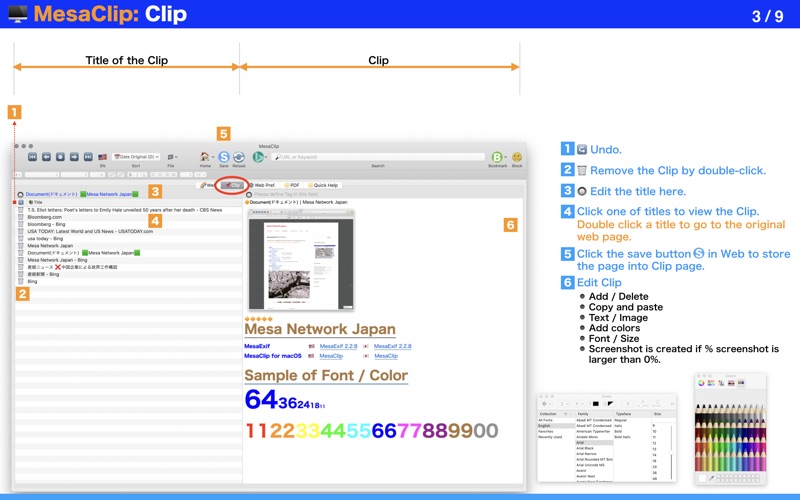Select the '産経新聞 - Bing' clip title
Viewport: 800px width, 500px height.
click(x=43, y=274)
